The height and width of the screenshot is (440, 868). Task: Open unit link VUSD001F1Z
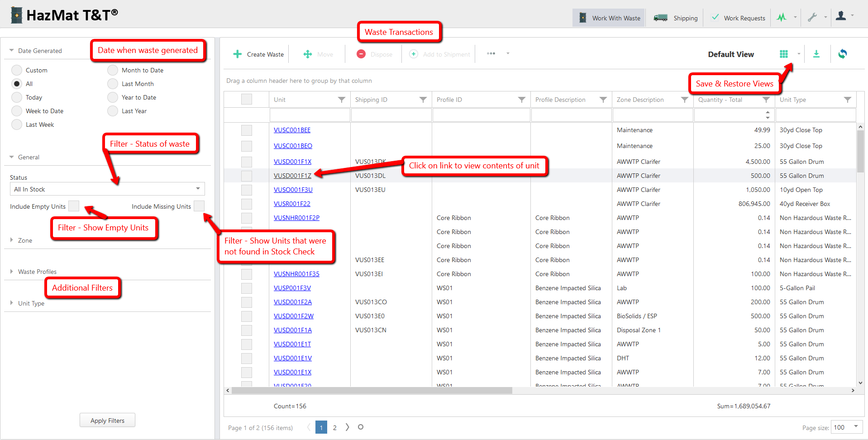292,176
